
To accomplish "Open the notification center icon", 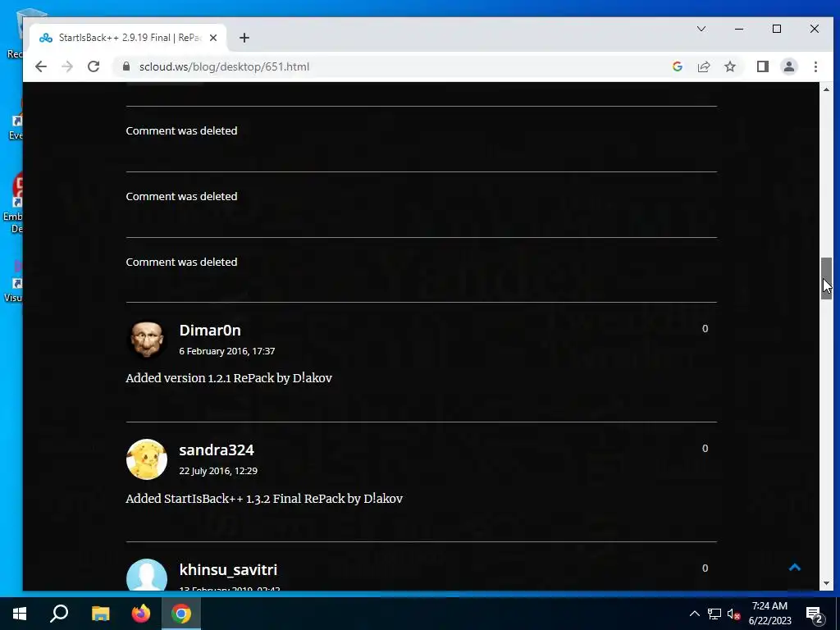I will coord(815,614).
